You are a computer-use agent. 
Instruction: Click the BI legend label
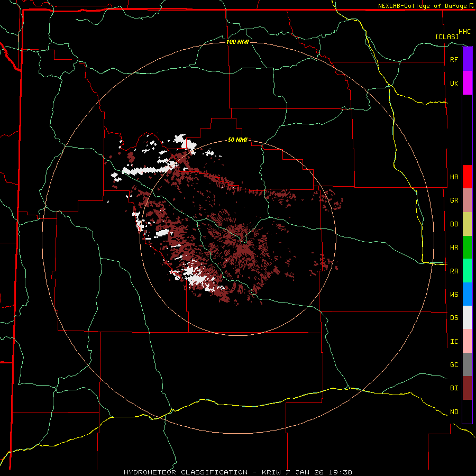(x=454, y=388)
